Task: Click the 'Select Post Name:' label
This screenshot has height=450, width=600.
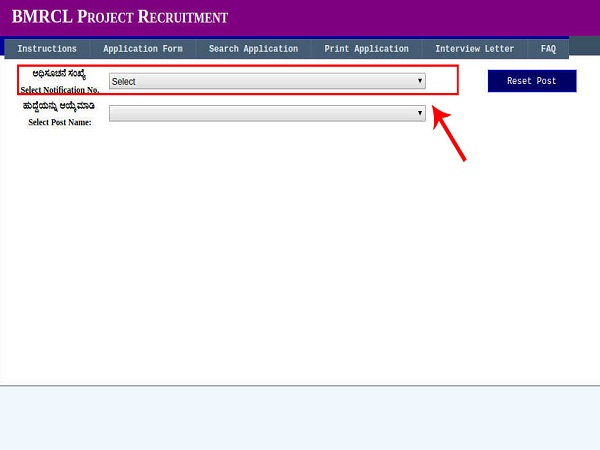Action: [60, 122]
